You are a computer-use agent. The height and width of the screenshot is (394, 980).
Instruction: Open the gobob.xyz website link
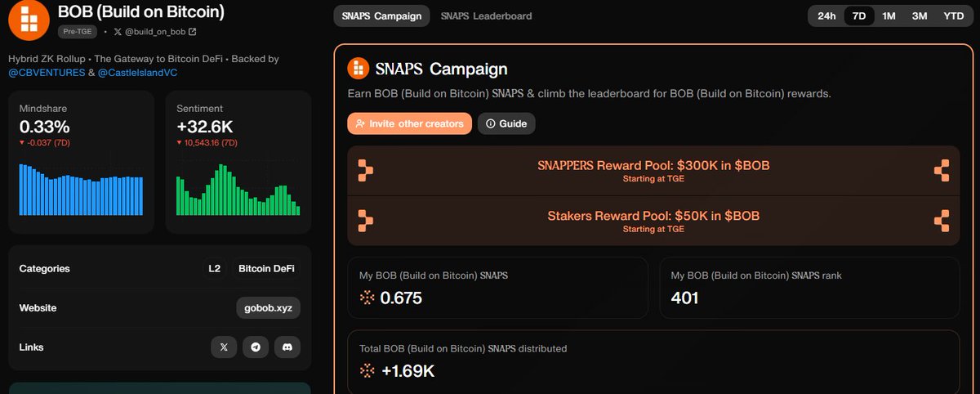click(x=268, y=308)
